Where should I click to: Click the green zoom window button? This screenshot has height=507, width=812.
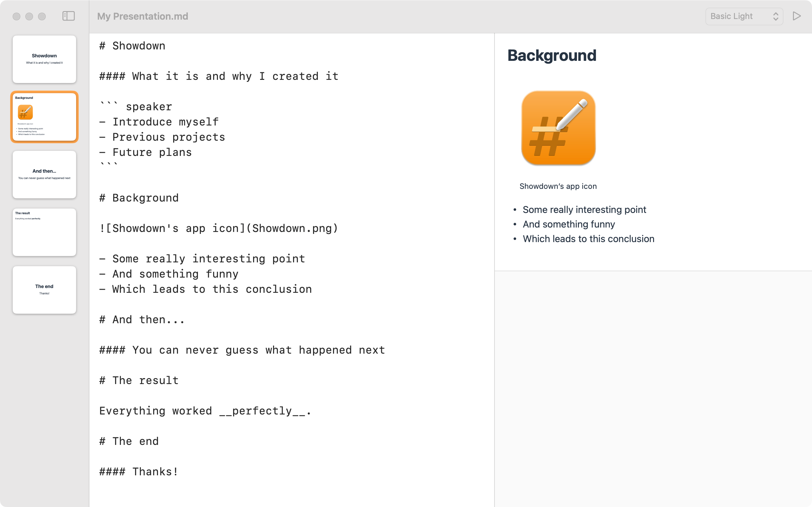point(42,16)
